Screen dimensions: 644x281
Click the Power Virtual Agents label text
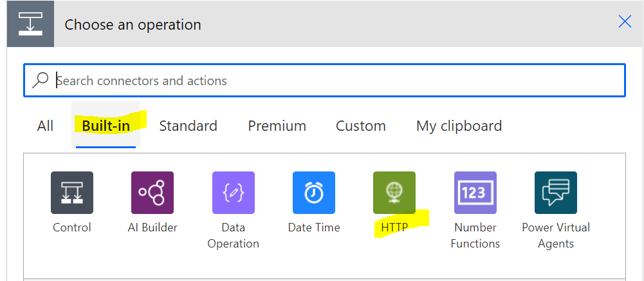(556, 235)
